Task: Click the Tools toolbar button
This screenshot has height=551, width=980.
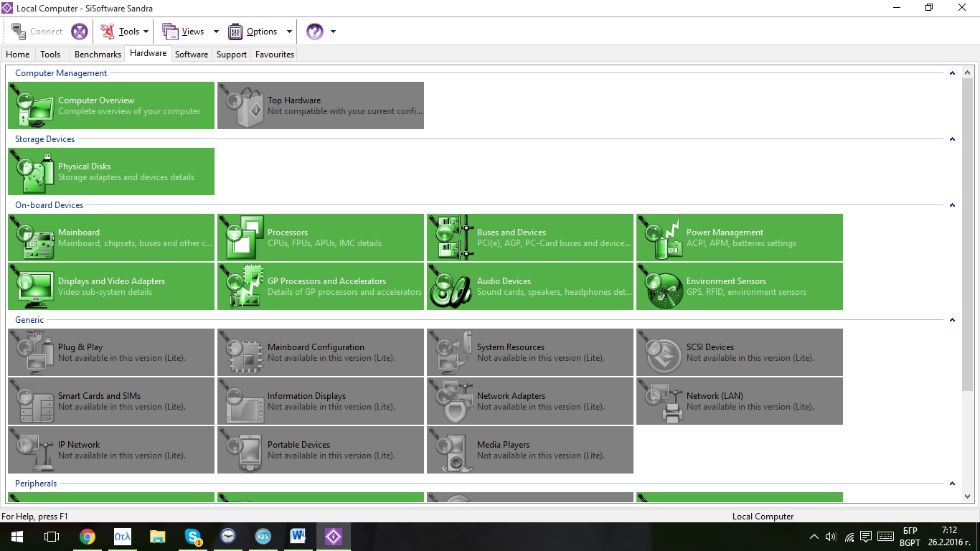Action: point(121,32)
